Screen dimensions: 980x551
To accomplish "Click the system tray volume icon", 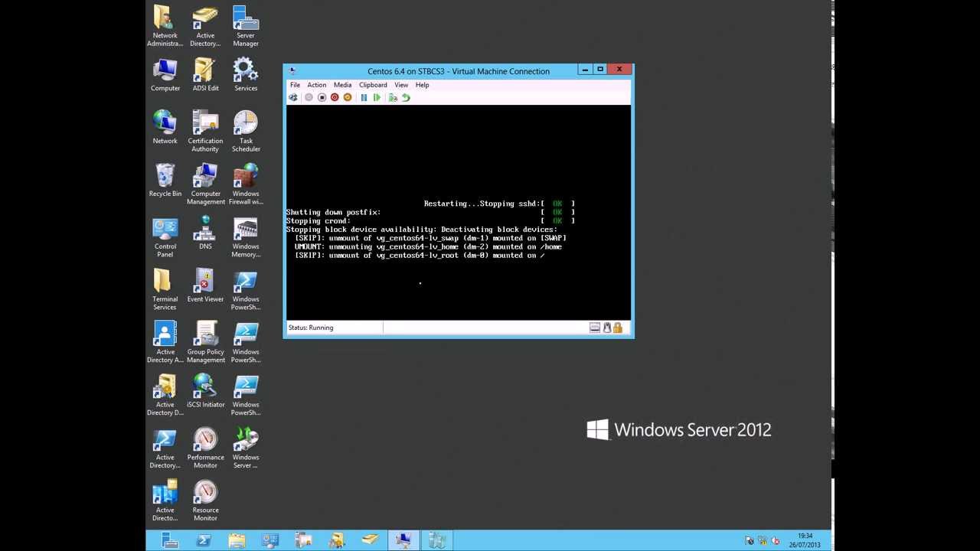I will (777, 541).
